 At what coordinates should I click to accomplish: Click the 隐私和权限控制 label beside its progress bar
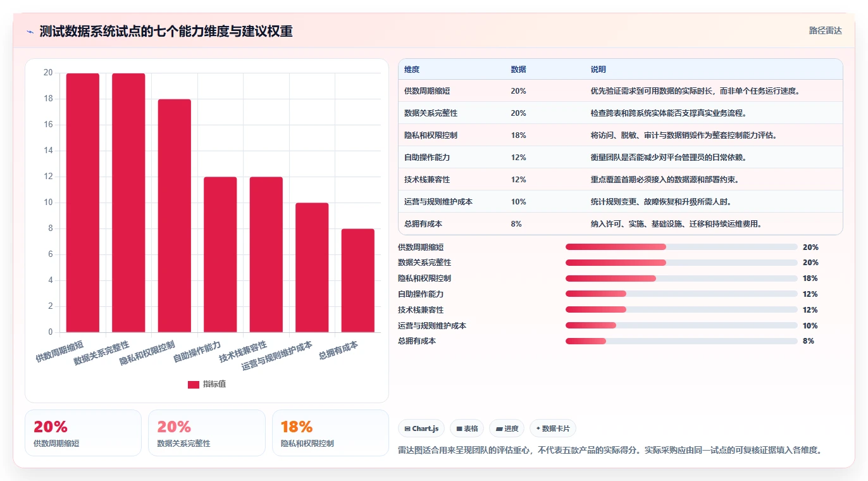pyautogui.click(x=425, y=278)
